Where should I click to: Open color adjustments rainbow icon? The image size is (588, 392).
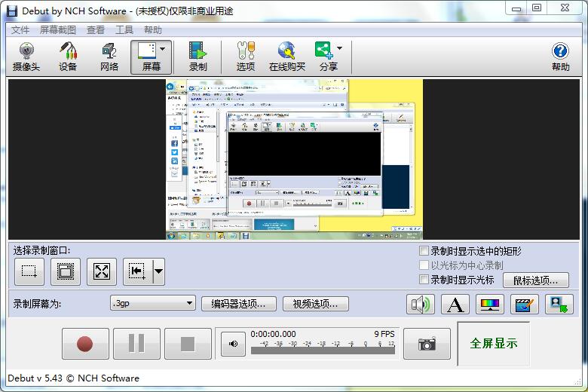click(x=490, y=305)
